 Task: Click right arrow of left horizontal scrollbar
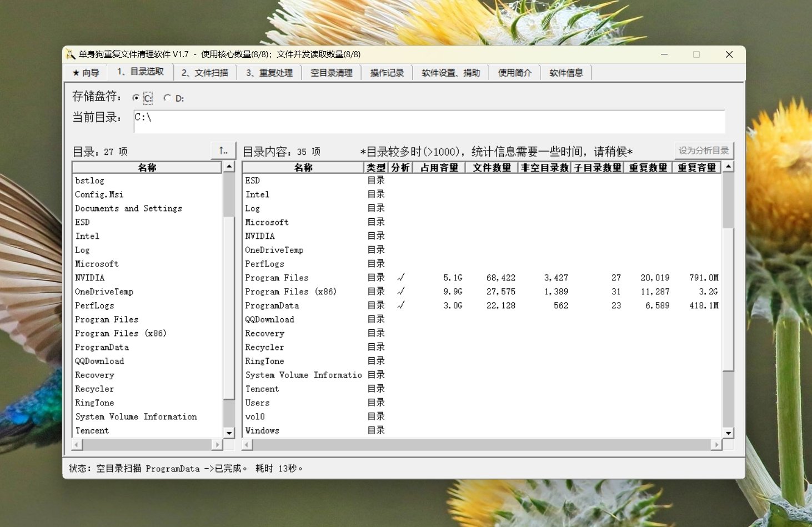217,445
